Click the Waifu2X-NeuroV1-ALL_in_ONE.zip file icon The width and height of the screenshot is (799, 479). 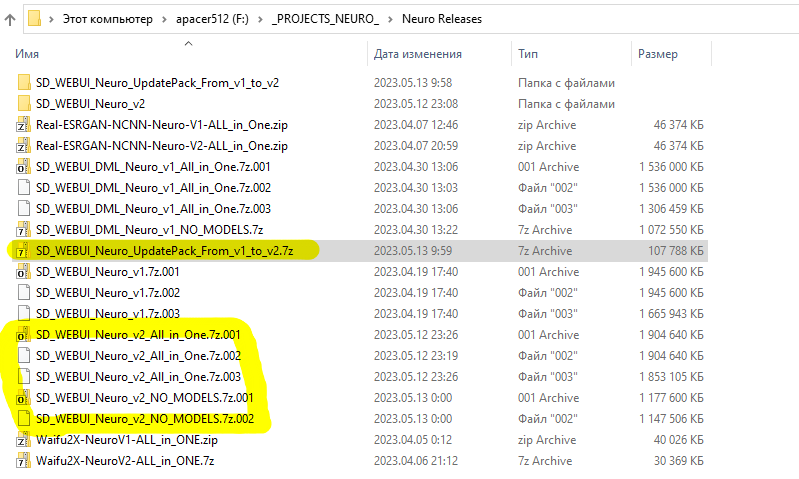[x=23, y=440]
